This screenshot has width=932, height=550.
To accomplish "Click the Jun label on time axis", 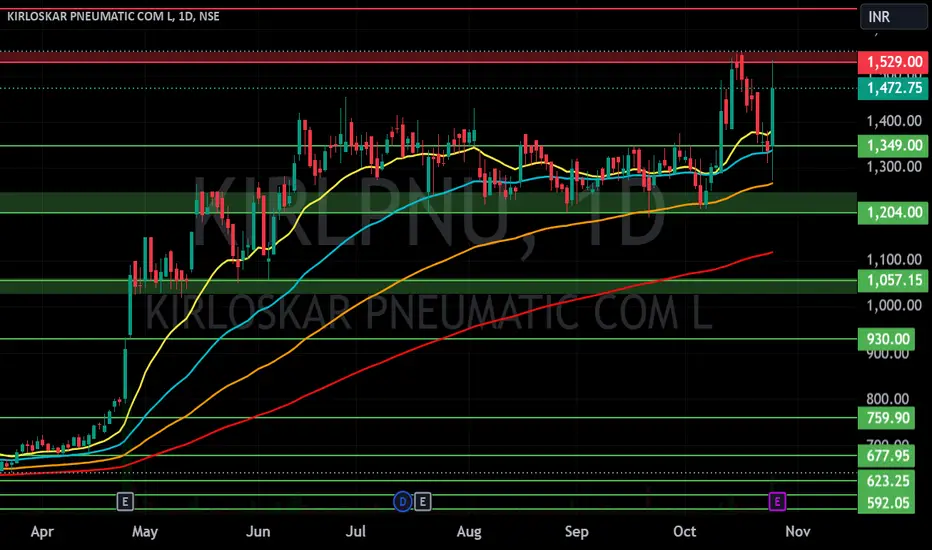I will click(x=258, y=531).
